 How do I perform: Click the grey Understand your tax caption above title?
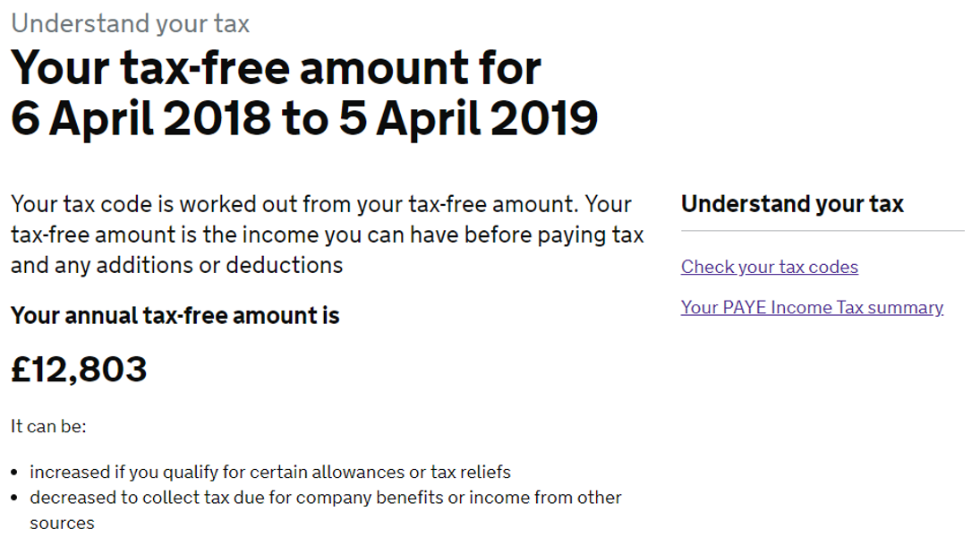tap(130, 24)
